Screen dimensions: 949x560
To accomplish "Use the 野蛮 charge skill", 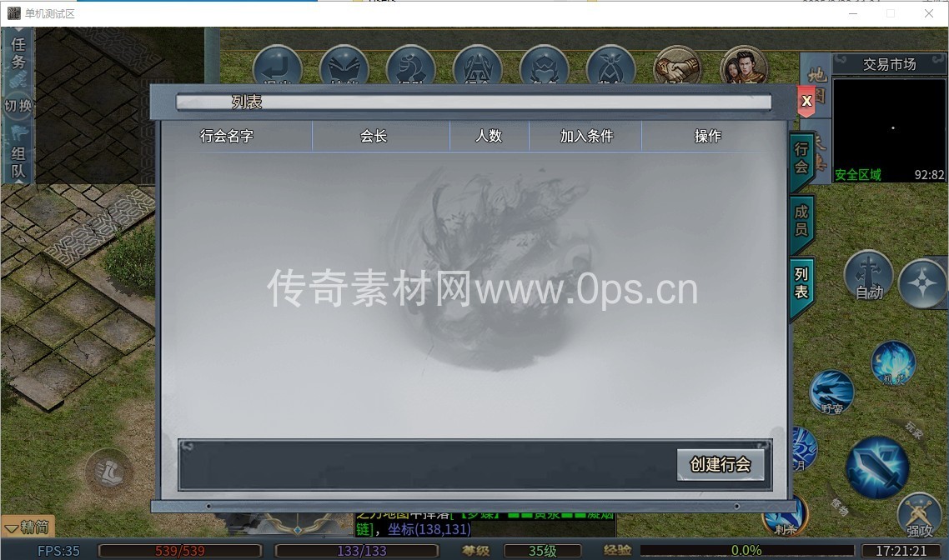I will coord(831,392).
